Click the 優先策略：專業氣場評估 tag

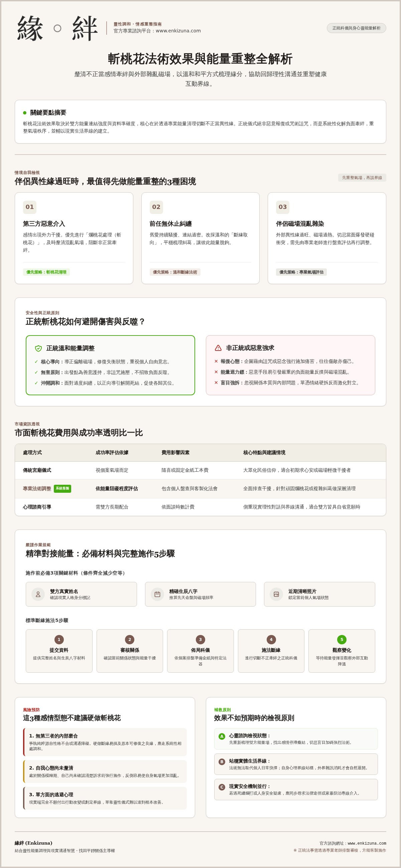point(301,272)
